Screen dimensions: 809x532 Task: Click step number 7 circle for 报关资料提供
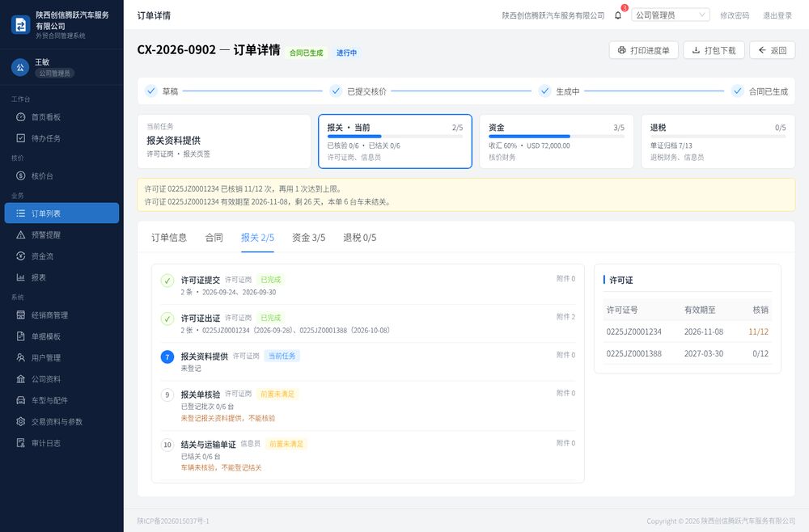pyautogui.click(x=167, y=357)
